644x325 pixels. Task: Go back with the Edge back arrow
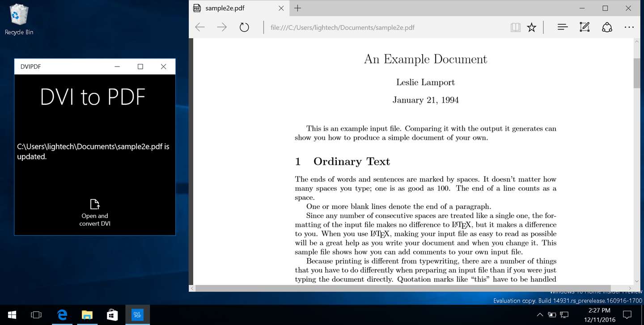(x=200, y=27)
